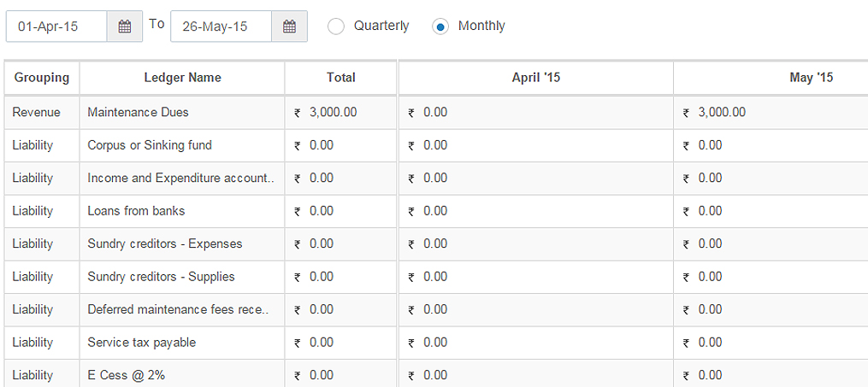Screen dimensions: 868x387
Task: Open the Service tax payable ledger
Action: coord(142,343)
